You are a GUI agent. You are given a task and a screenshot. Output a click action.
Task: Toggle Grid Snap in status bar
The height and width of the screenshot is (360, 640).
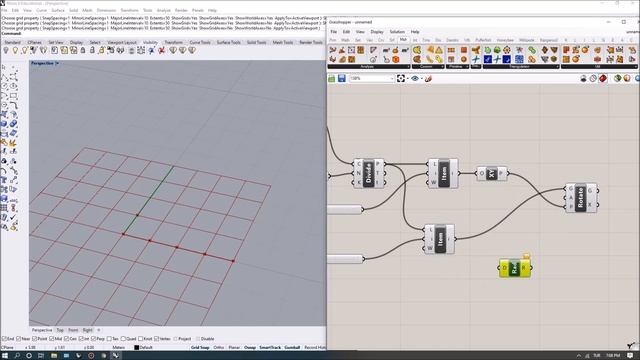point(200,347)
